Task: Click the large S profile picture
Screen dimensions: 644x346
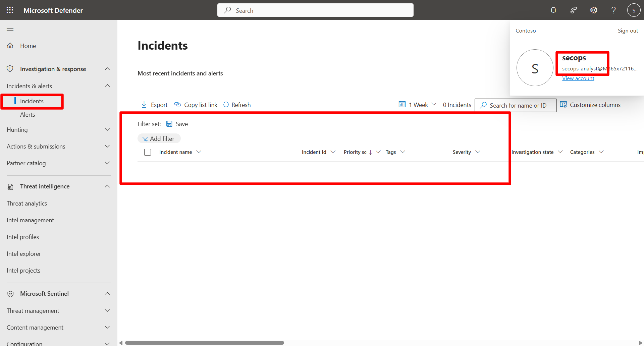Action: (x=535, y=68)
